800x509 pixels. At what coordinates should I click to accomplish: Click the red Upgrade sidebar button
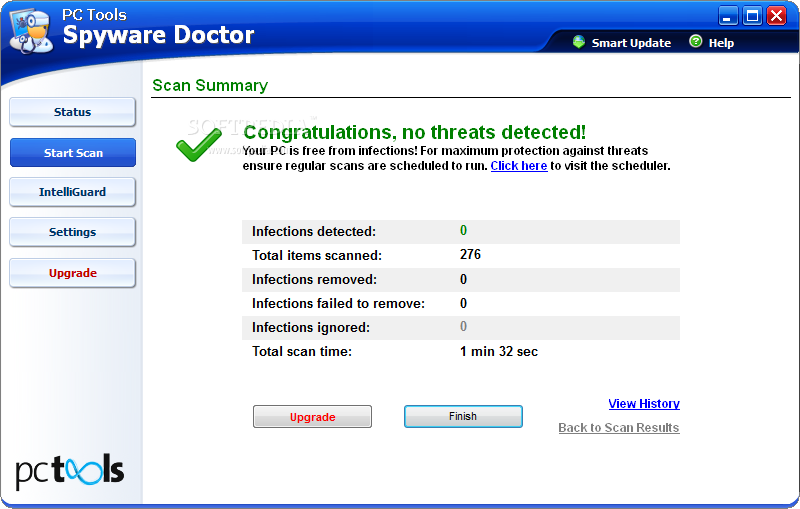72,273
